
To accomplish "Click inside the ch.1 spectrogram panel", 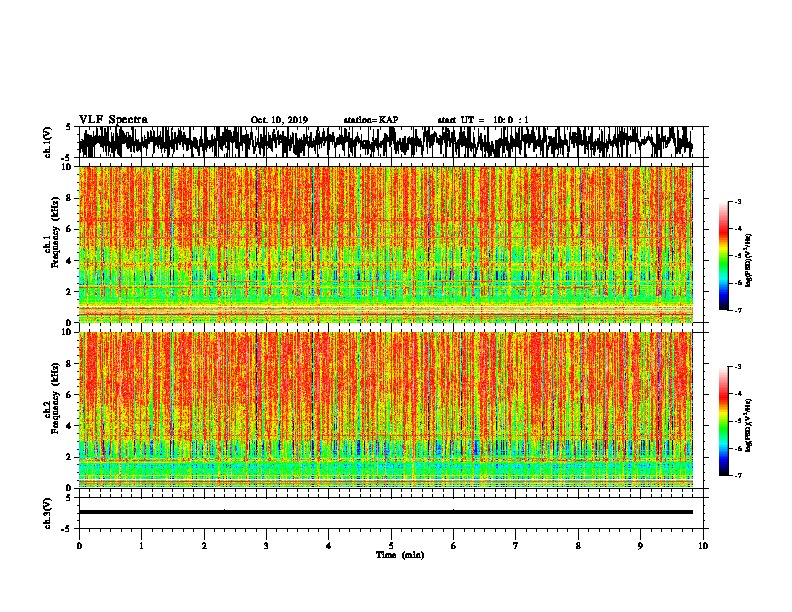I will [x=385, y=244].
